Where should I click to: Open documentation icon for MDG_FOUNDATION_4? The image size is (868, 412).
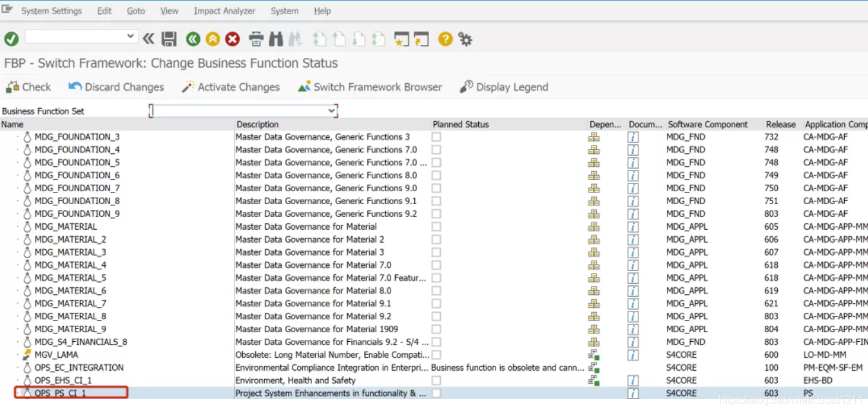tap(633, 150)
